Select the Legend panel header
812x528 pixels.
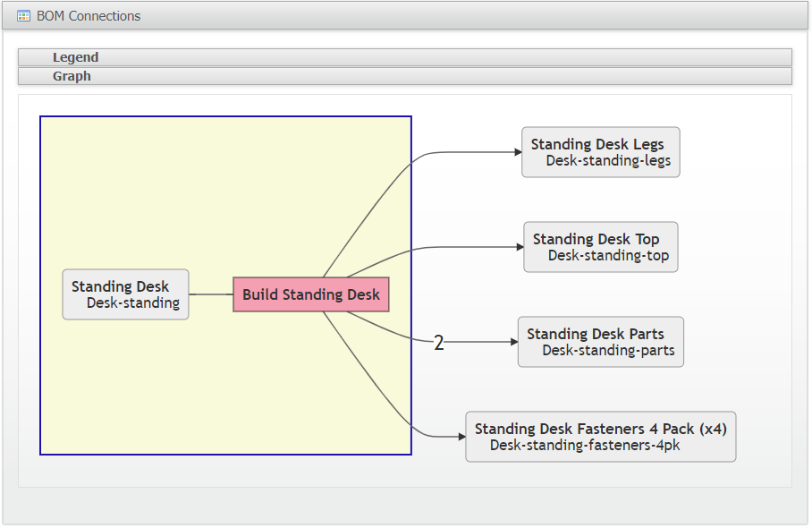click(75, 57)
